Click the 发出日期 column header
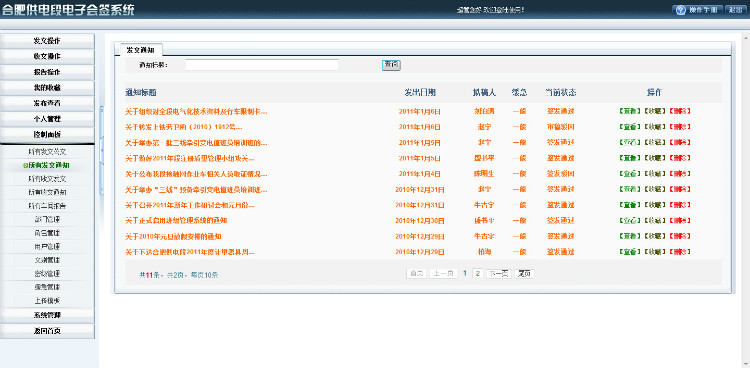The height and width of the screenshot is (376, 750). coord(420,92)
